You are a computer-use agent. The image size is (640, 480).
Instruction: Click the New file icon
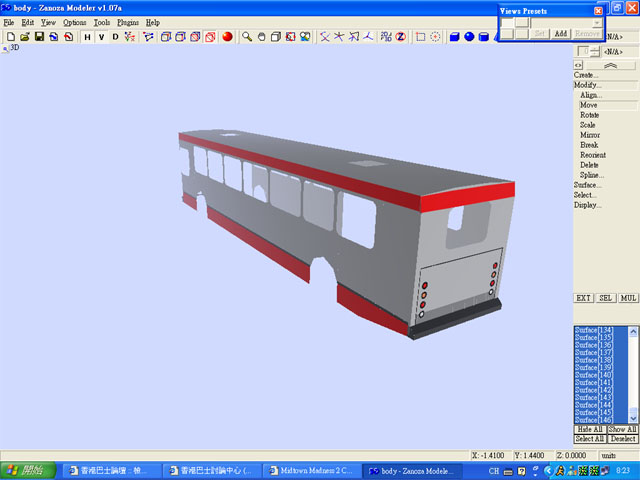10,37
